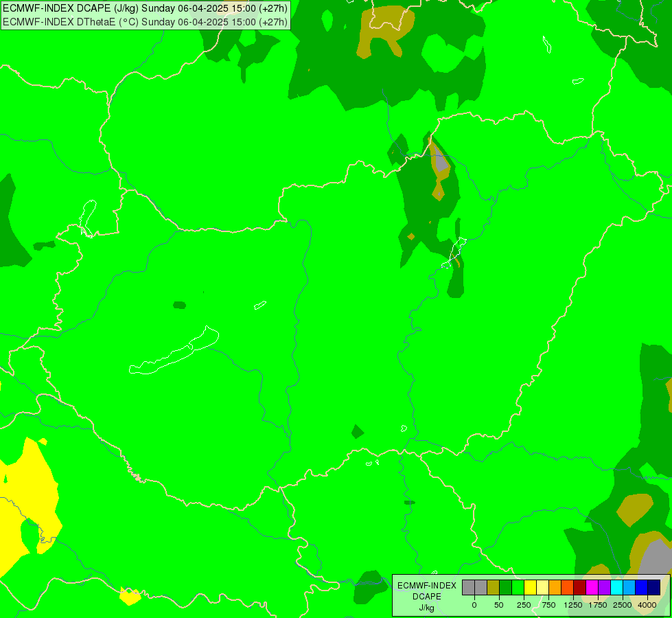Click the large elongated lake outline on map
Screen dimensions: 672x618
[174, 351]
